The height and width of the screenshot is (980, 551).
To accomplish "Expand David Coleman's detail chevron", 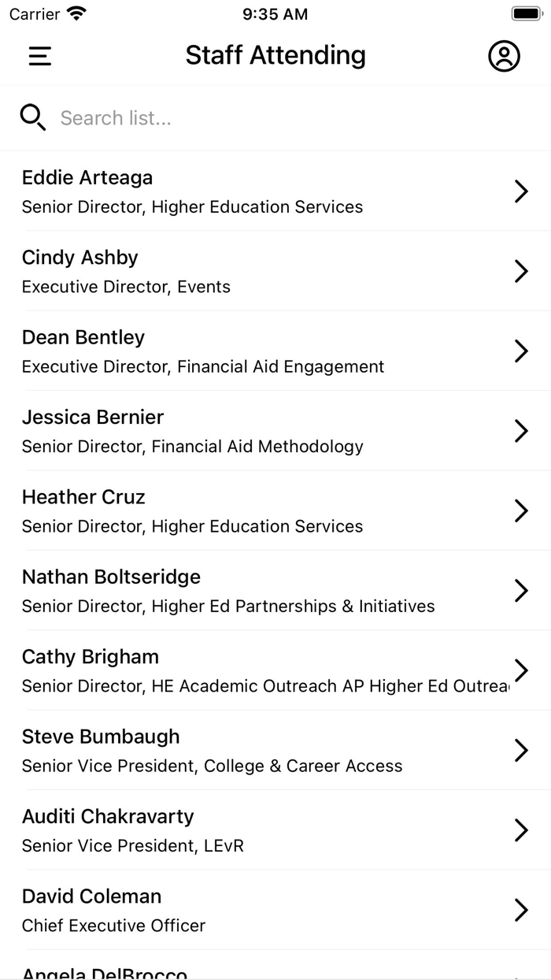I will click(521, 910).
